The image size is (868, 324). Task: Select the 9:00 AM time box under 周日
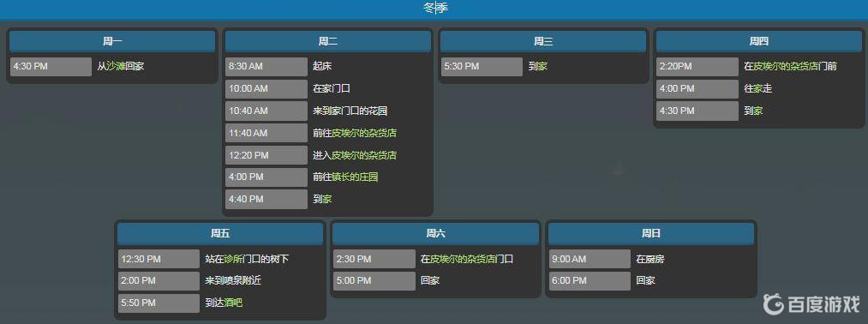(590, 259)
